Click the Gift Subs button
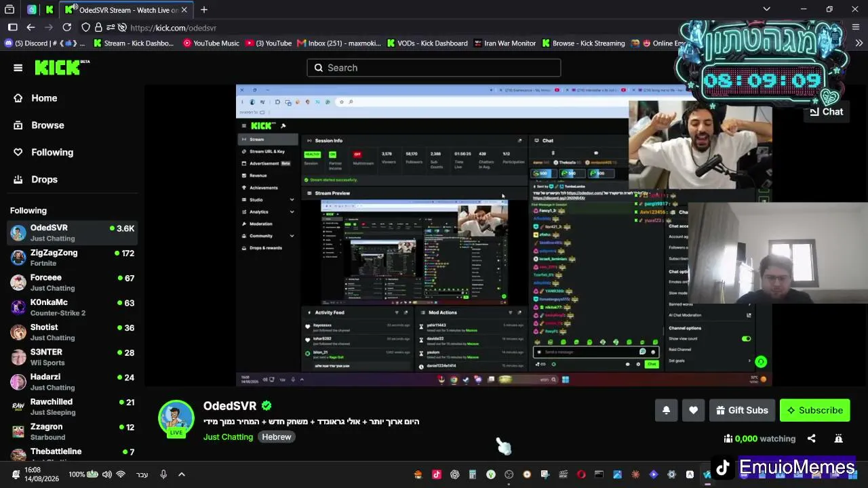The width and height of the screenshot is (868, 488). (742, 410)
